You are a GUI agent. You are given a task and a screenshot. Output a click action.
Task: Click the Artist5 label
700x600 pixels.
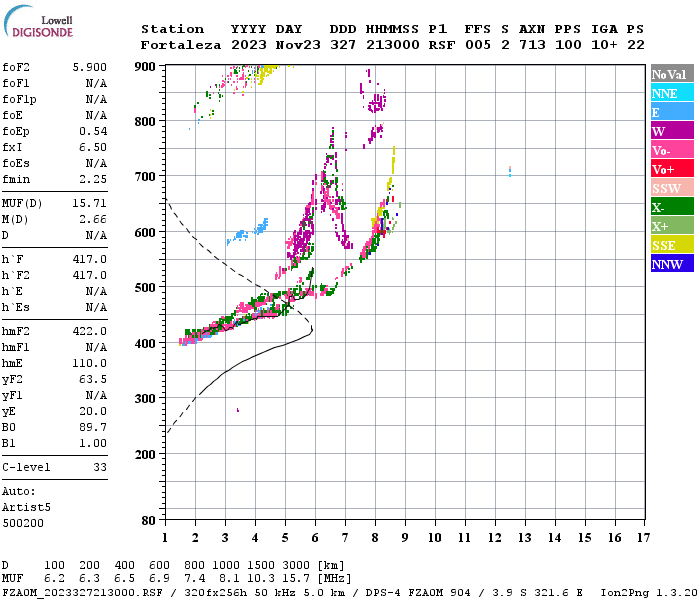(26, 508)
